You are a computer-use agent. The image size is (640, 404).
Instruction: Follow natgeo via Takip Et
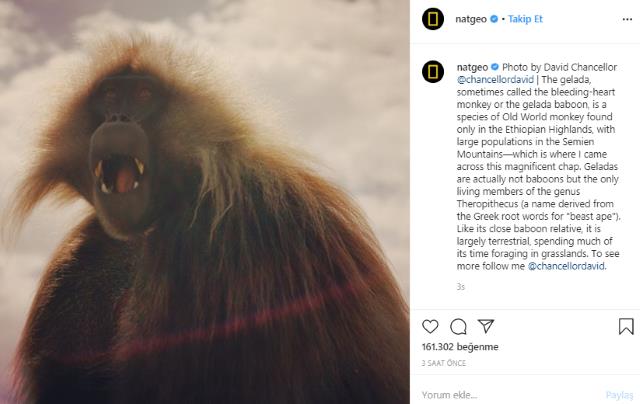(x=525, y=19)
